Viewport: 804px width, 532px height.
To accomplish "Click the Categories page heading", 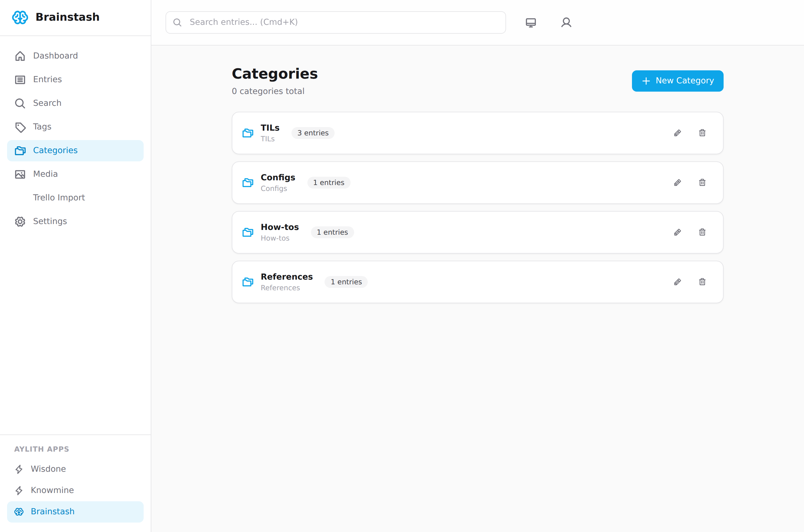I will coord(275,74).
